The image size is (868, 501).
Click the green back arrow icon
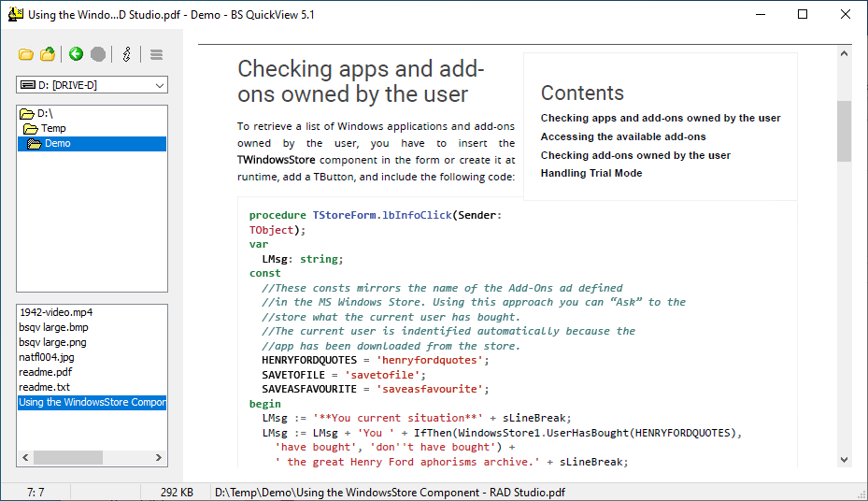[x=76, y=53]
